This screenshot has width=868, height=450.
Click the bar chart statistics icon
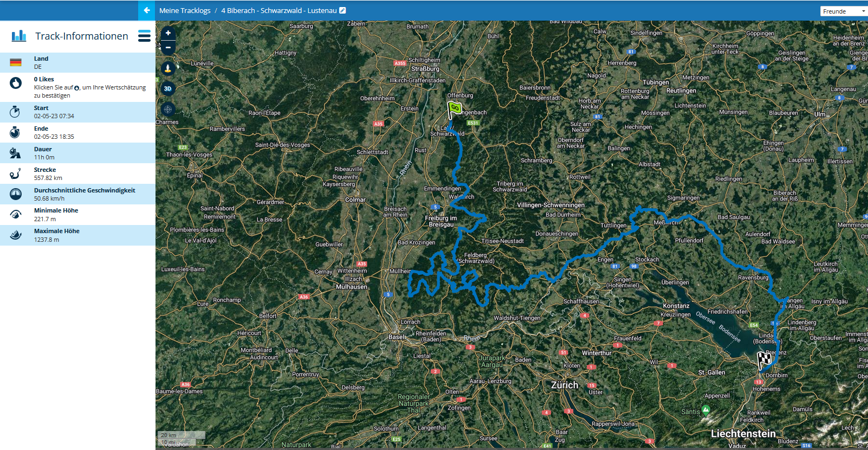[x=19, y=36]
